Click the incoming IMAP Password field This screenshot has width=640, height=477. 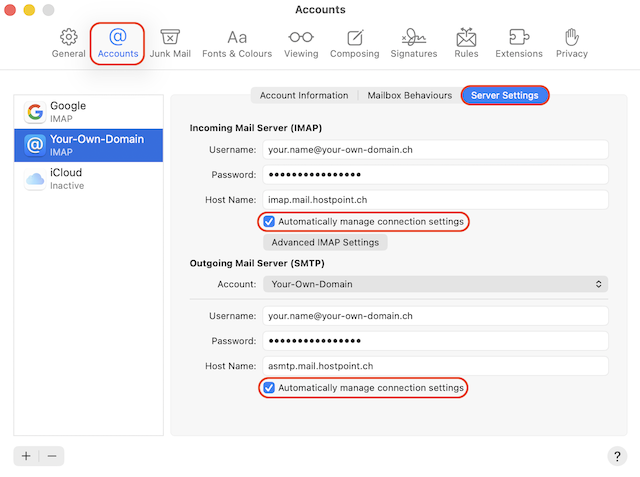click(436, 175)
